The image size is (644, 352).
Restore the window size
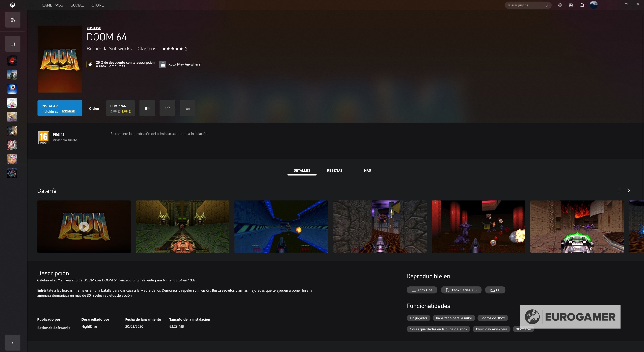626,4
